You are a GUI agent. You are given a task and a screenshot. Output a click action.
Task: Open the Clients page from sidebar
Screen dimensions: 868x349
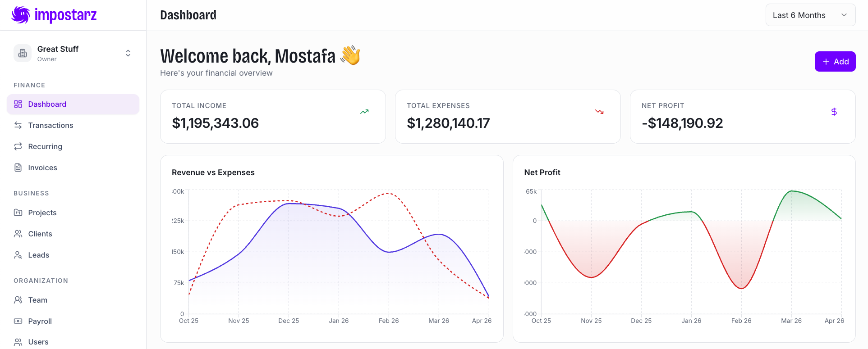(x=40, y=234)
